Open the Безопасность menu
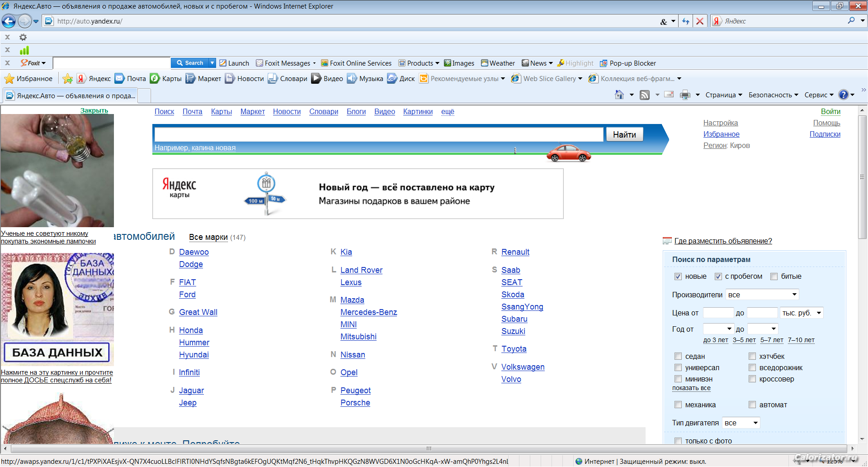This screenshot has width=868, height=467. (773, 95)
